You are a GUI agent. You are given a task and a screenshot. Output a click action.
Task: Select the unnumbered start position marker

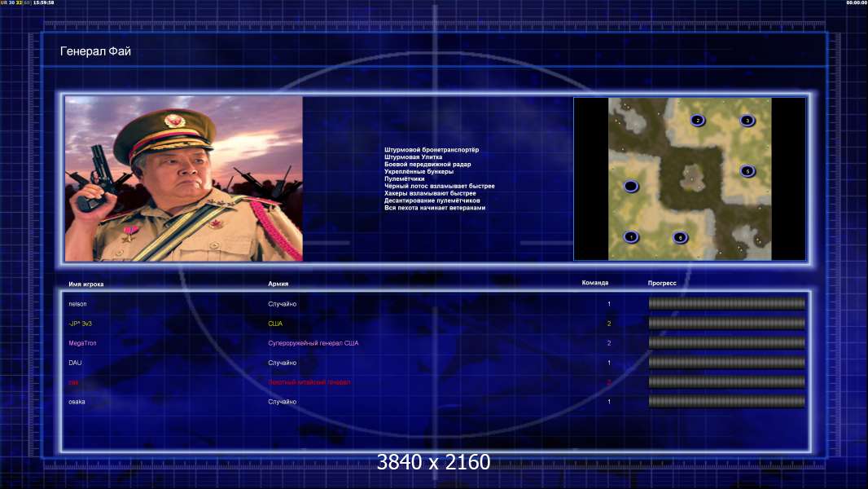631,186
